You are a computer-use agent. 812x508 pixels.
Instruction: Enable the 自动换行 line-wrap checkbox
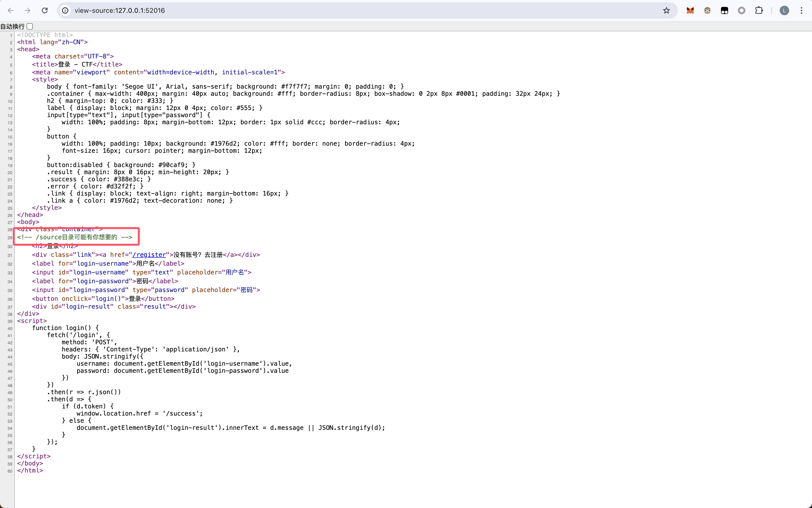[30, 26]
